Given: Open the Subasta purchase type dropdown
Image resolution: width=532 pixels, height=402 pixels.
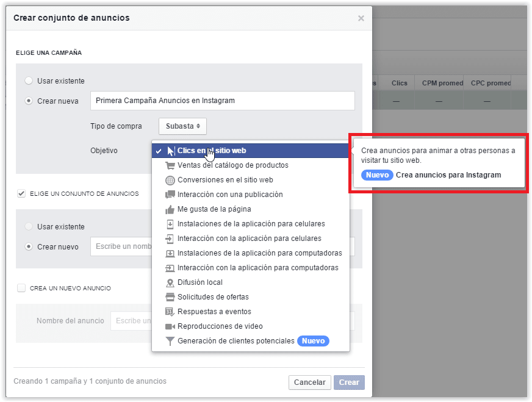Looking at the screenshot, I should click(x=182, y=126).
